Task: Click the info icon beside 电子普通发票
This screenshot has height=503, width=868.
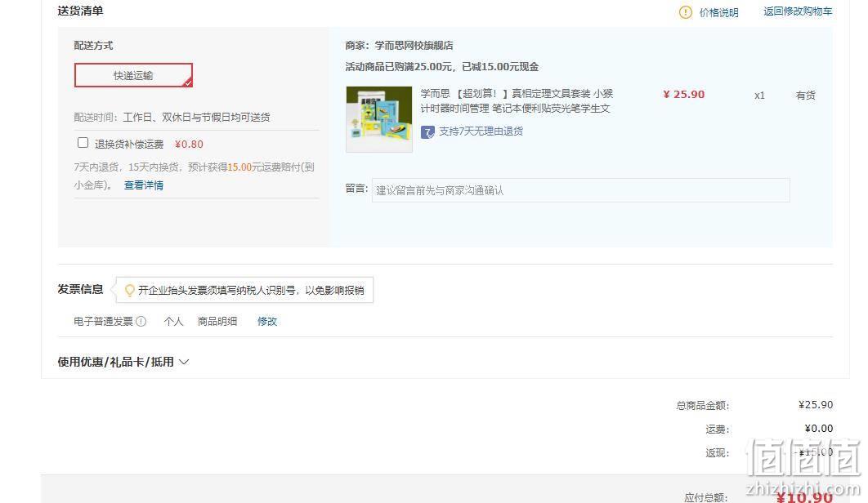Action: pyautogui.click(x=141, y=322)
